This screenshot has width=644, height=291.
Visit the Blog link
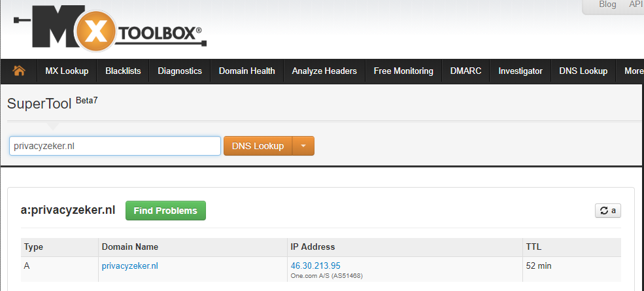[x=608, y=5]
